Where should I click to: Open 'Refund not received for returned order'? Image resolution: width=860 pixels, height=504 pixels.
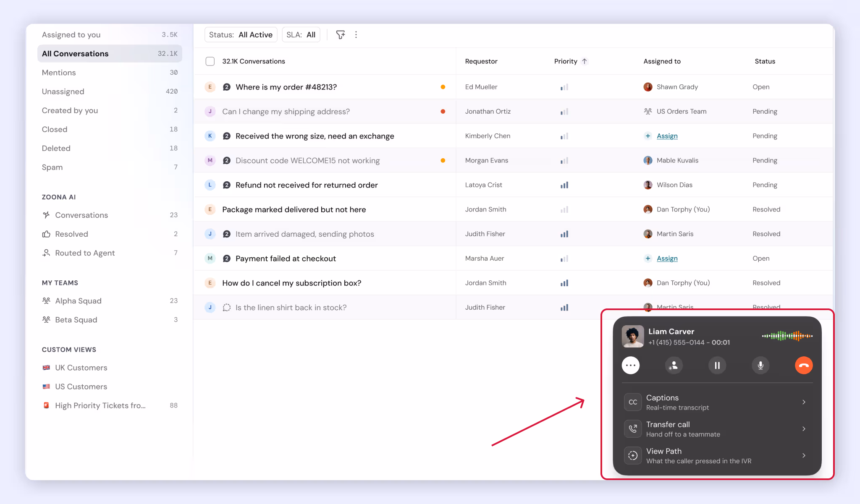(307, 185)
